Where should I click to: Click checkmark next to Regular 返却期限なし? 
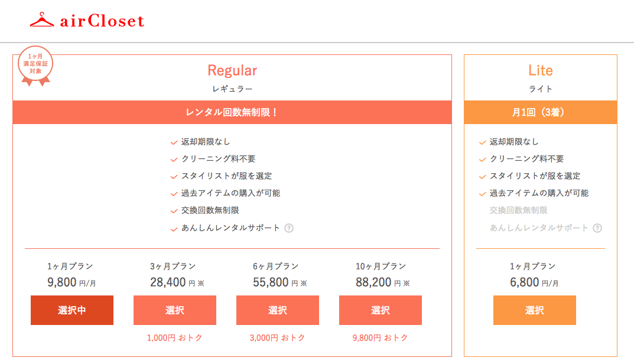pyautogui.click(x=174, y=142)
